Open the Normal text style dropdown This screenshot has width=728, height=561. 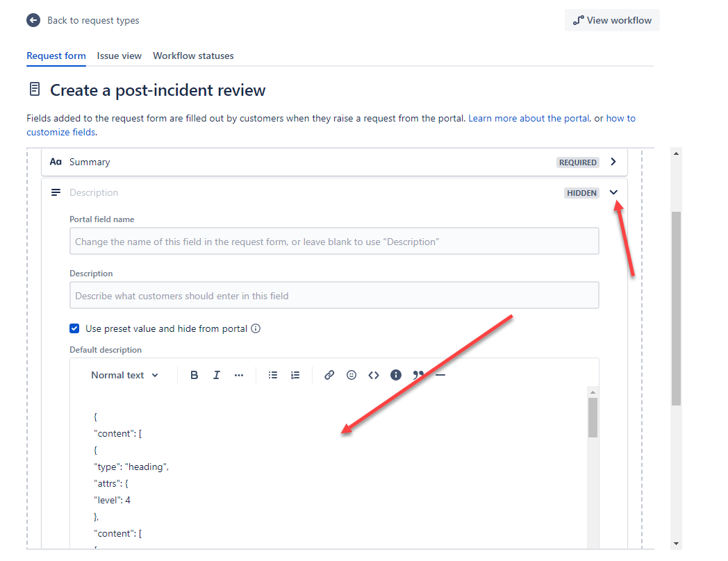[x=124, y=375]
